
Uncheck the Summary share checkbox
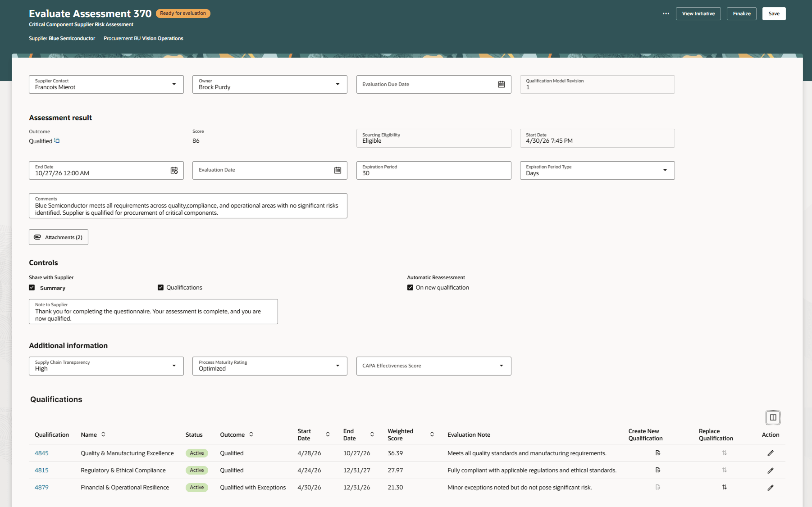tap(32, 287)
